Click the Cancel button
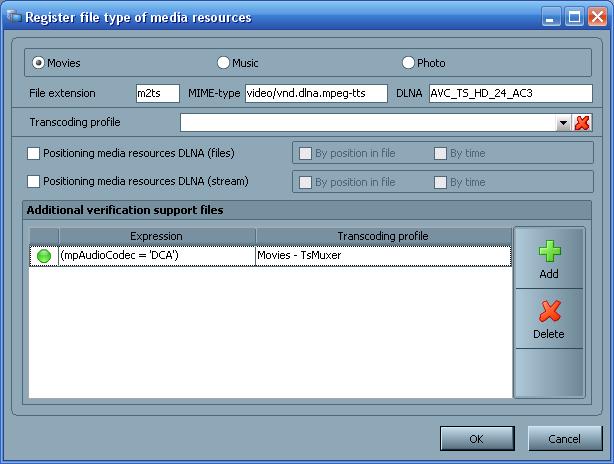The width and height of the screenshot is (614, 464). (x=565, y=439)
